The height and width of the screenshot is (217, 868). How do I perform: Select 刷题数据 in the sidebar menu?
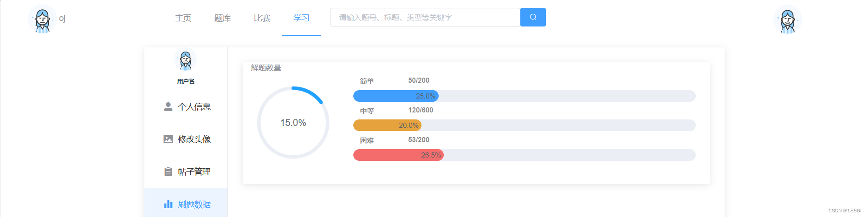(x=186, y=204)
